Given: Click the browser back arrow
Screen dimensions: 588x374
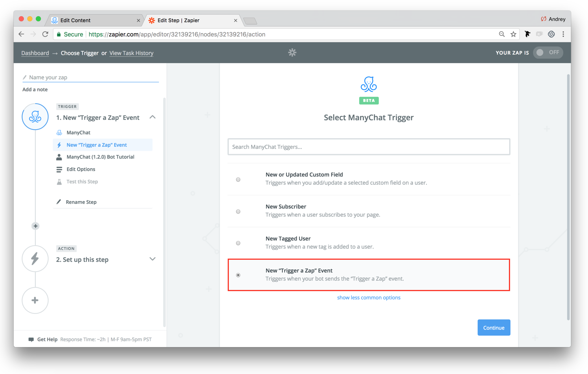Looking at the screenshot, I should click(x=21, y=34).
